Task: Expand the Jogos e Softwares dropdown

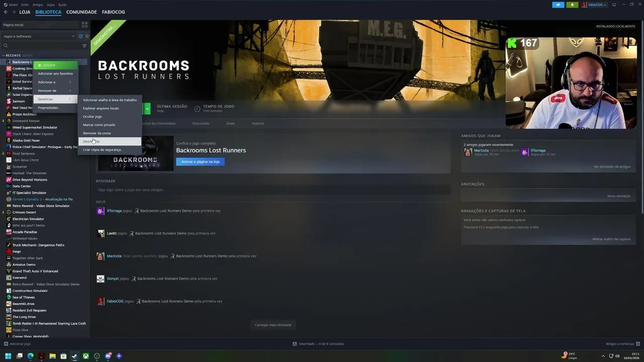Action: (x=73, y=36)
